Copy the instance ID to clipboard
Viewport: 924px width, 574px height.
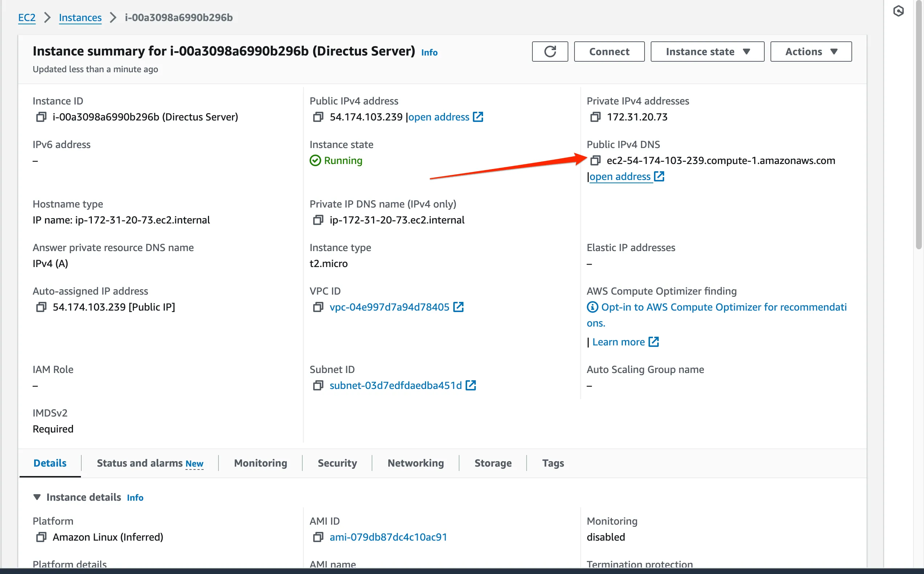coord(41,116)
